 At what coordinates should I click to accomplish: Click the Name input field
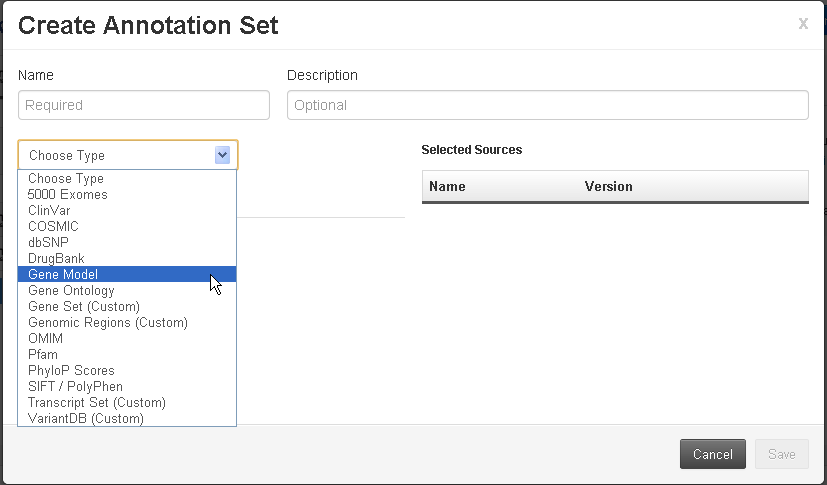coord(144,105)
